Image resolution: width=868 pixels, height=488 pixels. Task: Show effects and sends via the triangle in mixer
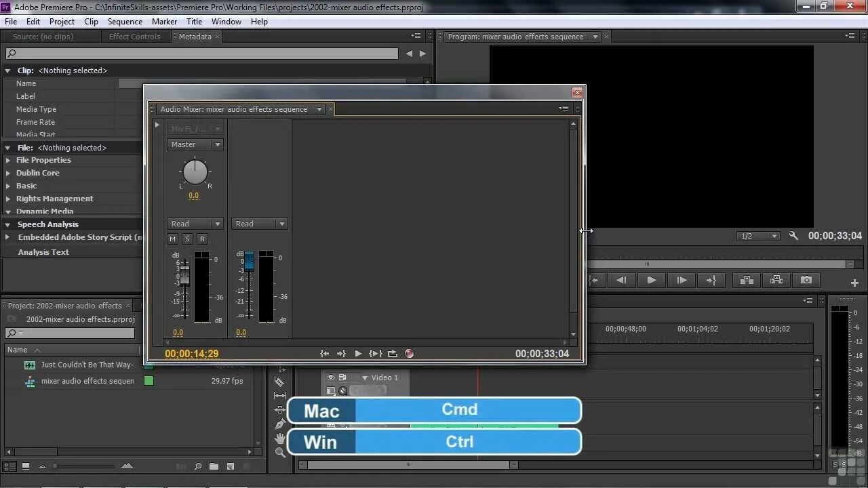point(157,125)
